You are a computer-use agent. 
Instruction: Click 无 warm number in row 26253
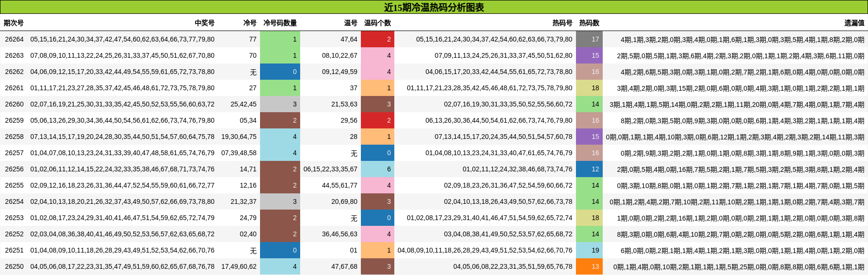(x=354, y=218)
